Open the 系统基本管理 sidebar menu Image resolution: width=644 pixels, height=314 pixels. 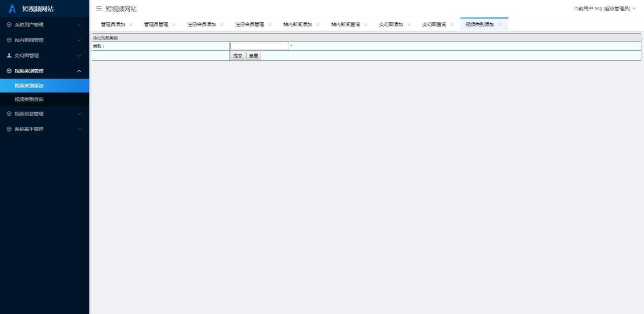(x=44, y=129)
